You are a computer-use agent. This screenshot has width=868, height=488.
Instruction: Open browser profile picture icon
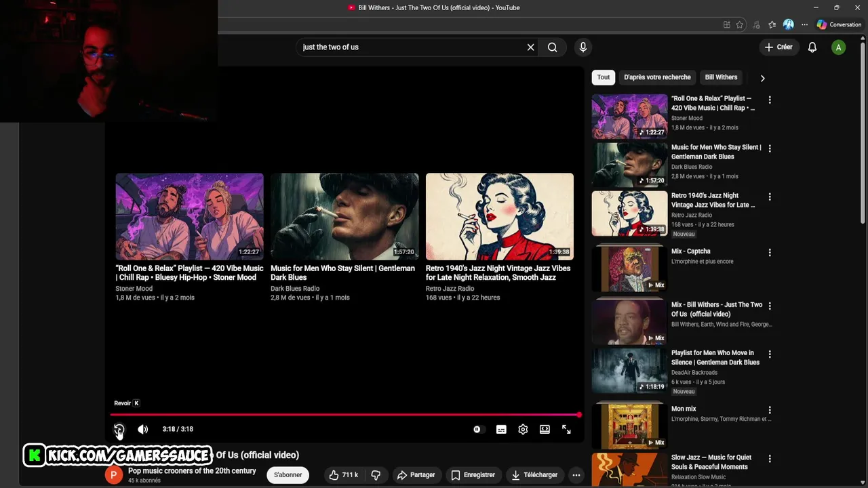788,24
